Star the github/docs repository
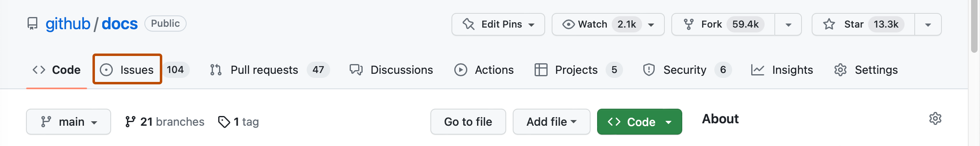This screenshot has width=980, height=146. pyautogui.click(x=863, y=24)
